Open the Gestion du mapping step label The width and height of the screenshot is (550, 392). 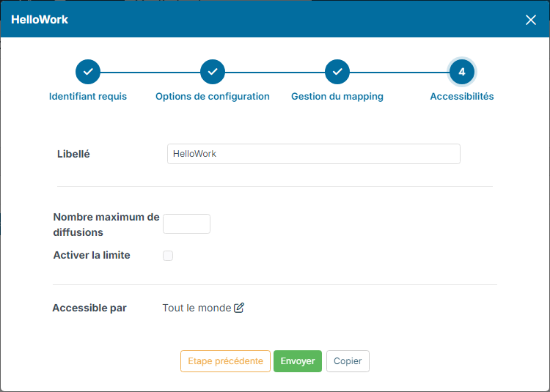coord(337,96)
